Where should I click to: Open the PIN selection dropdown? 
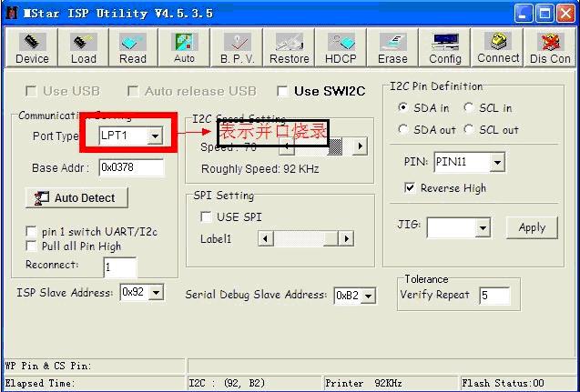point(497,163)
